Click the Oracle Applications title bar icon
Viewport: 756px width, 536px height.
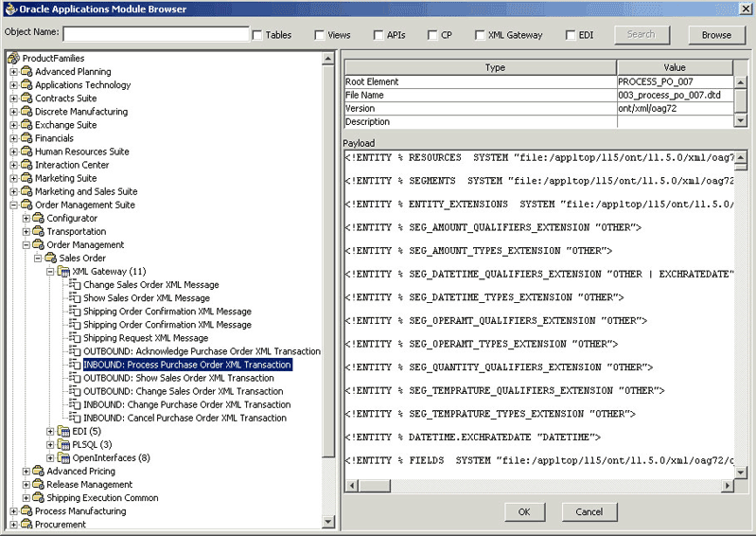[10, 9]
